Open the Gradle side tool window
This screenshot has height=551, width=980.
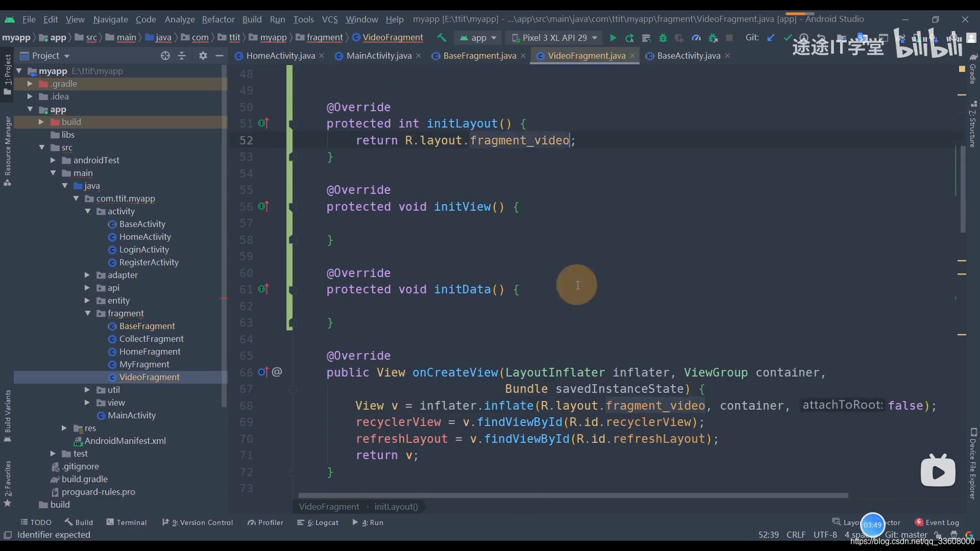click(973, 69)
